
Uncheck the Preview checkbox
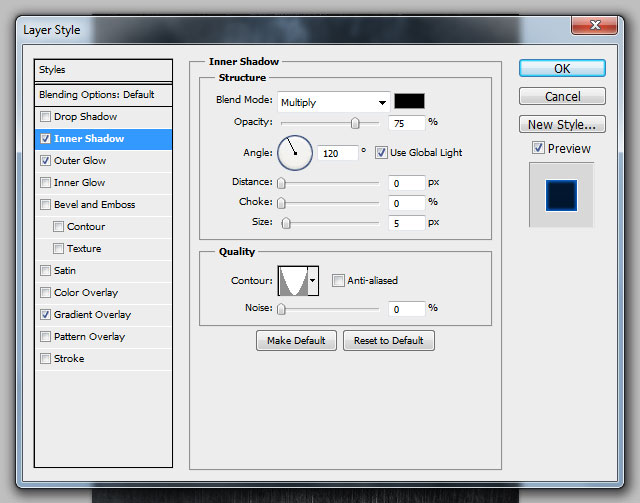point(538,148)
